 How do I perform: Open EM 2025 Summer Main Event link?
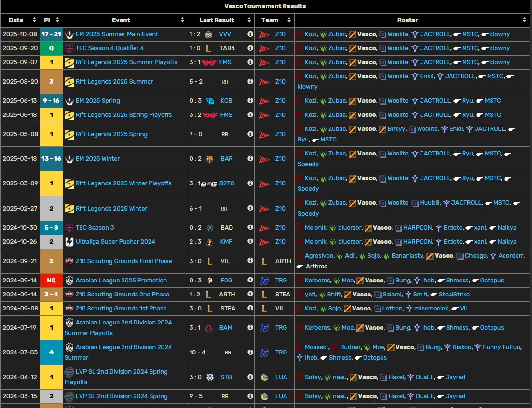[x=117, y=34]
